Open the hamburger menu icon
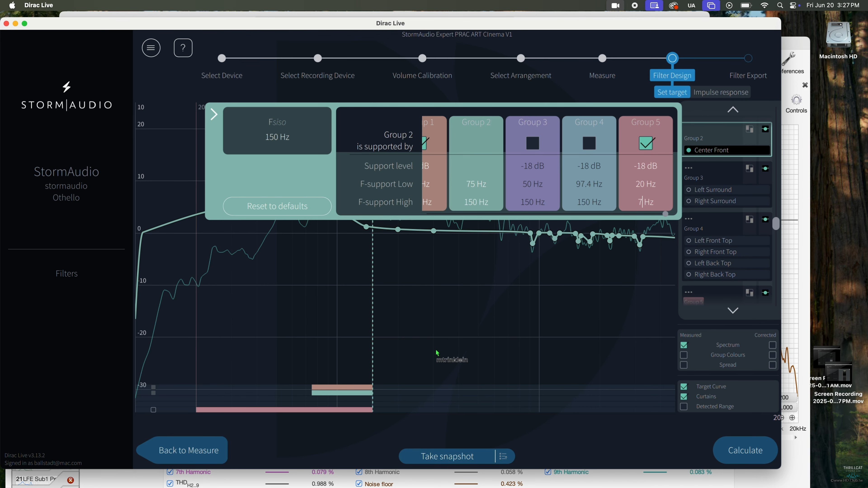The image size is (868, 488). pyautogui.click(x=151, y=48)
